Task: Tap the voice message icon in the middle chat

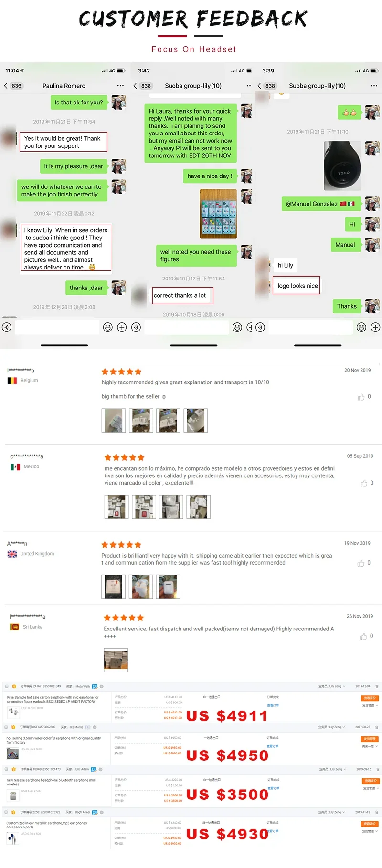Action: point(136,327)
